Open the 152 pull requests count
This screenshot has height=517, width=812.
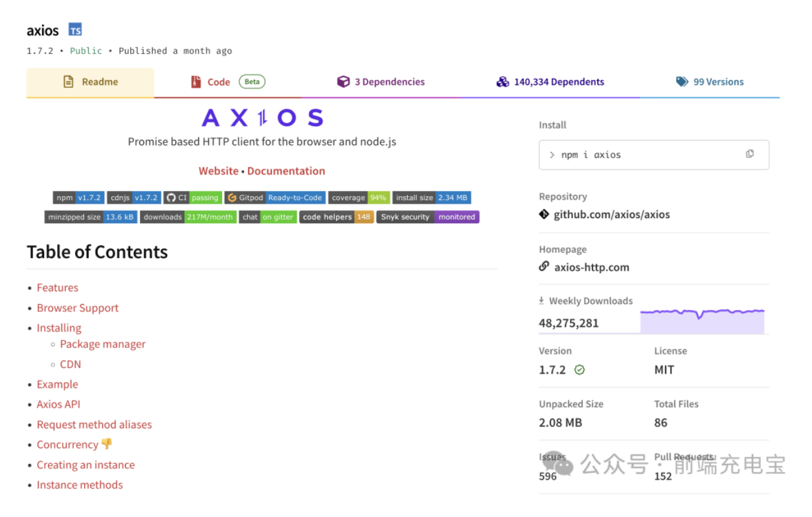tap(663, 476)
